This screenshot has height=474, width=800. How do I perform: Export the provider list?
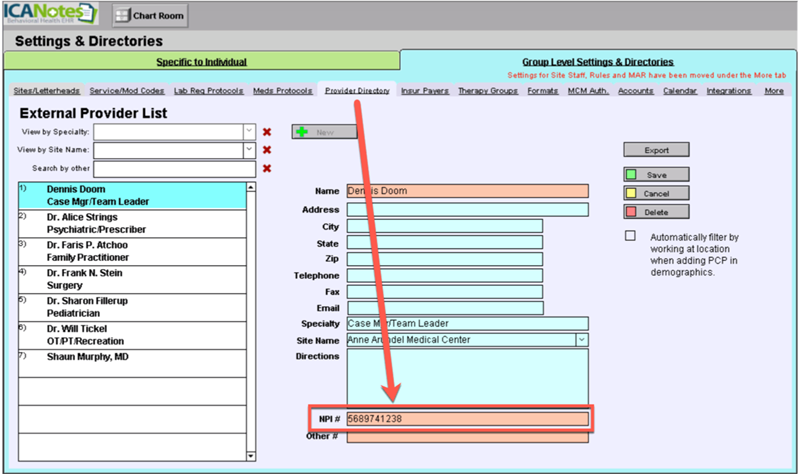click(x=656, y=150)
